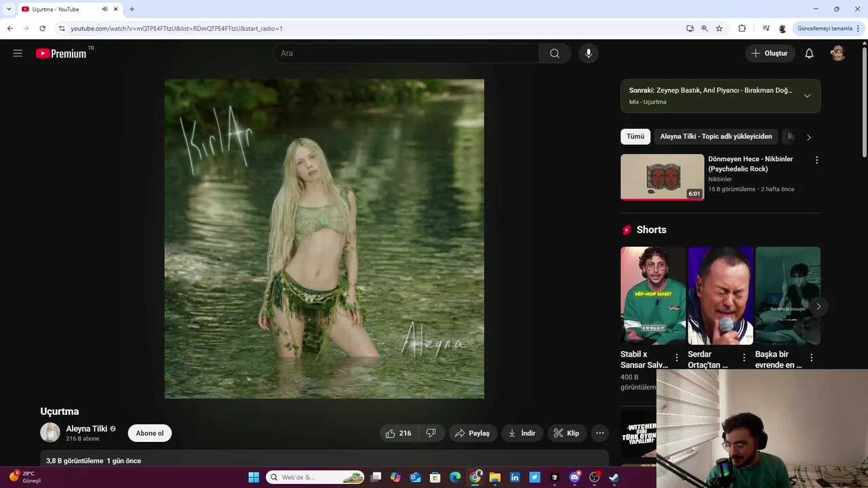Start voice search with microphone icon
The image size is (868, 488).
[589, 54]
